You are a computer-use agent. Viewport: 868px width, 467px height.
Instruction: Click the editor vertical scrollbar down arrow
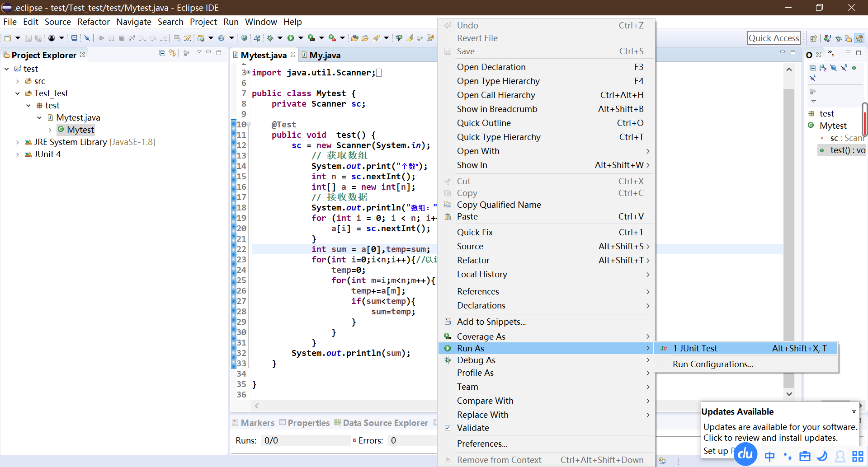pyautogui.click(x=789, y=394)
